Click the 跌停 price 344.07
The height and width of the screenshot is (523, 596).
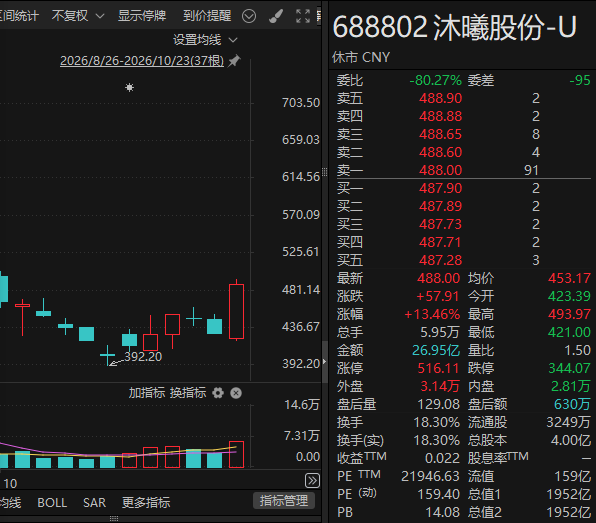(569, 368)
